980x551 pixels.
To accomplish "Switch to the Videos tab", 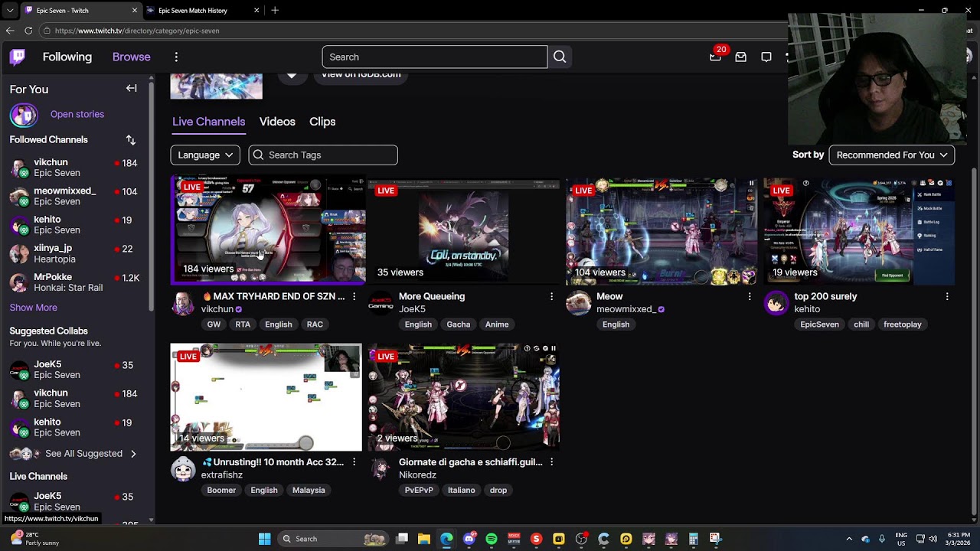I will [x=277, y=122].
